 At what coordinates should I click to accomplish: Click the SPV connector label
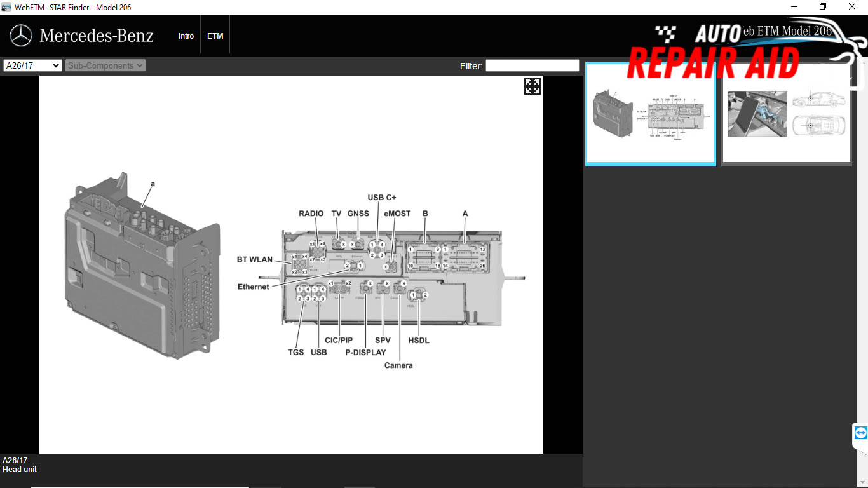tap(383, 340)
